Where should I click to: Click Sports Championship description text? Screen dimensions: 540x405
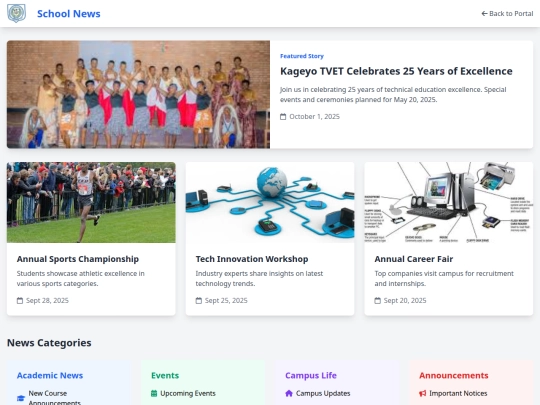point(81,279)
